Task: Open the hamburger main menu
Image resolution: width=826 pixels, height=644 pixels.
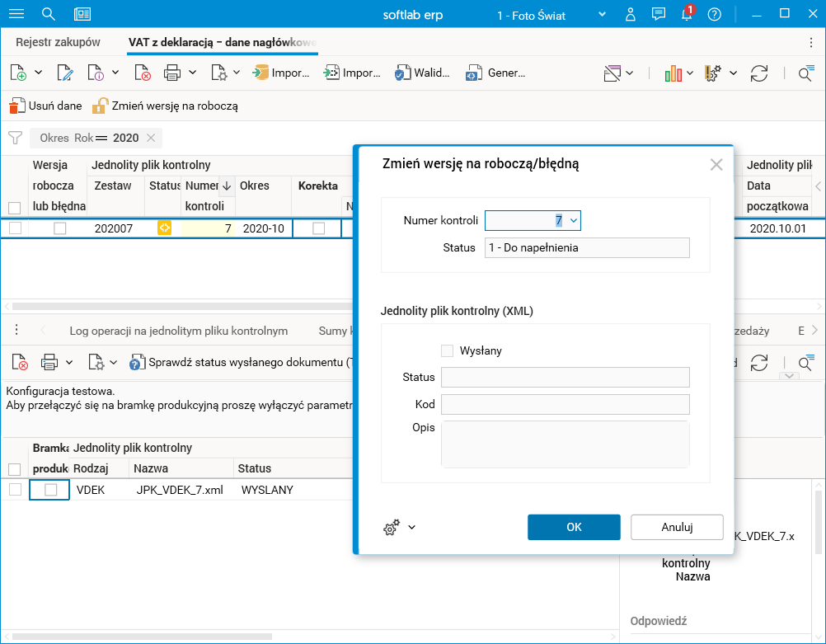Action: pyautogui.click(x=16, y=14)
